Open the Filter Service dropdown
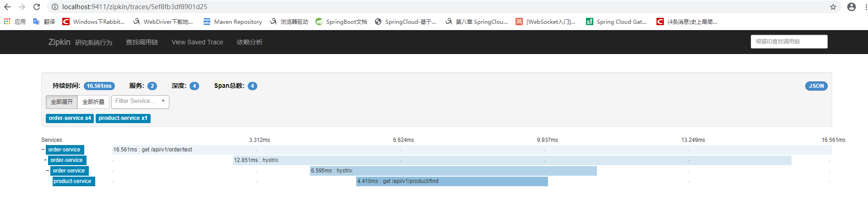868x205 pixels. point(140,102)
